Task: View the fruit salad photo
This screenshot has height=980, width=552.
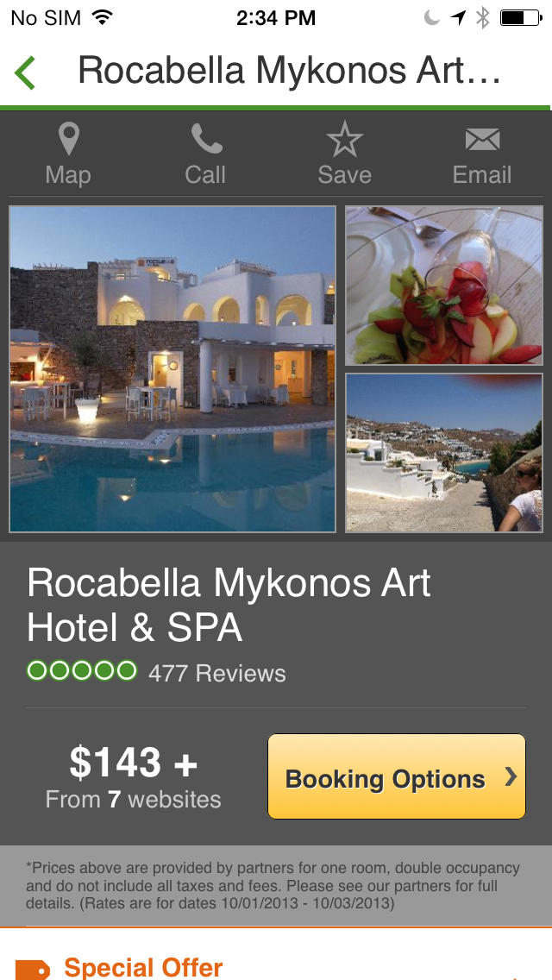Action: pos(444,286)
